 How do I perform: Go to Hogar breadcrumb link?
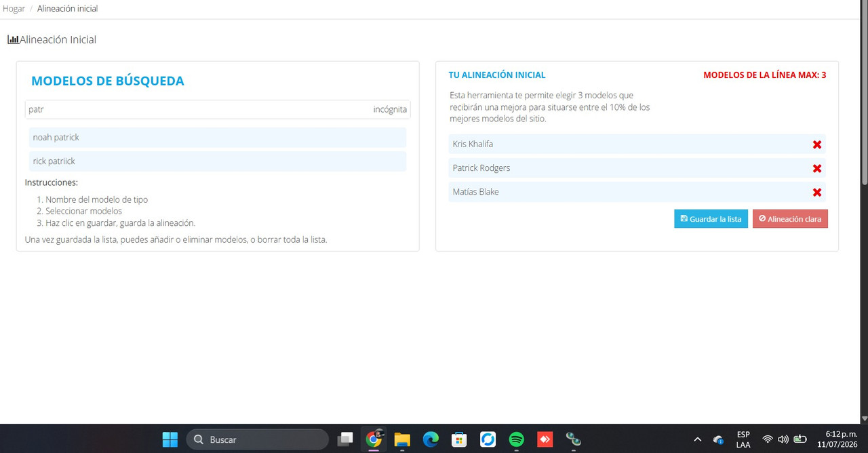tap(14, 9)
